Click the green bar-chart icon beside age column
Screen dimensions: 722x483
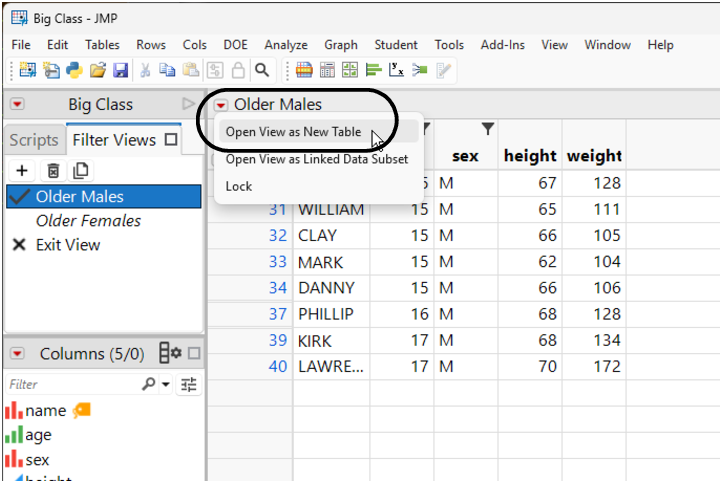[14, 435]
